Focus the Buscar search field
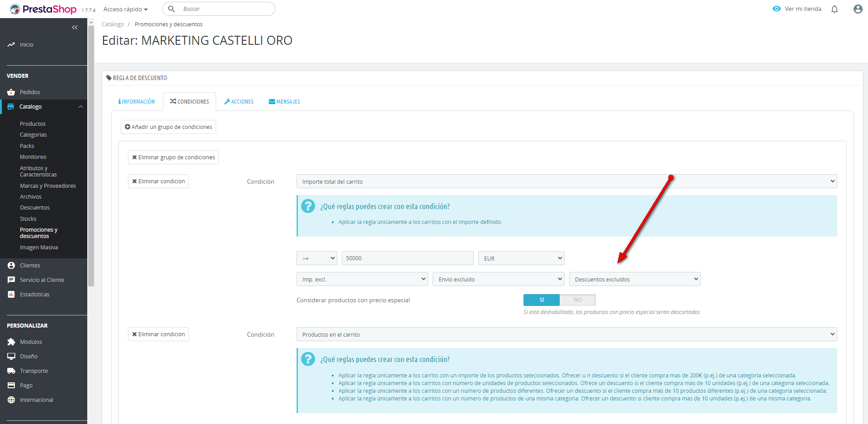The image size is (868, 424). point(218,9)
